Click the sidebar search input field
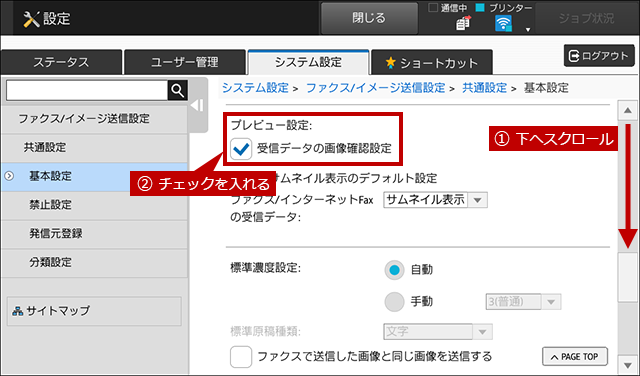 (x=87, y=90)
